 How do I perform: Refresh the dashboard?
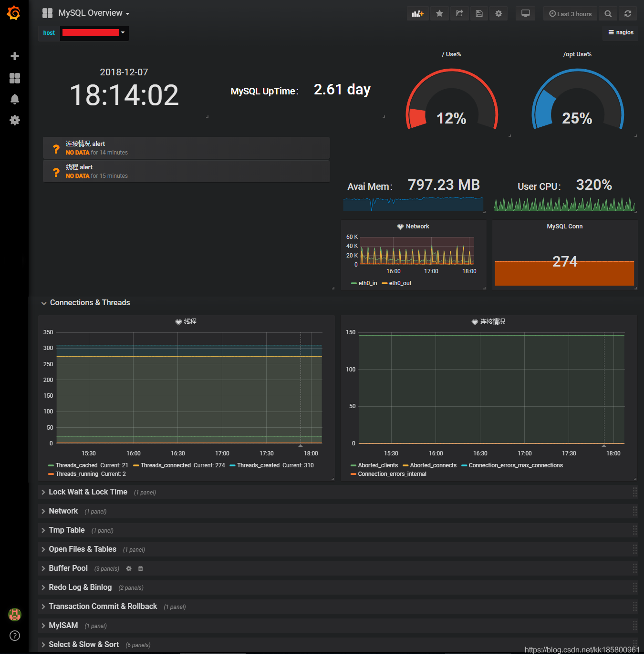(628, 13)
